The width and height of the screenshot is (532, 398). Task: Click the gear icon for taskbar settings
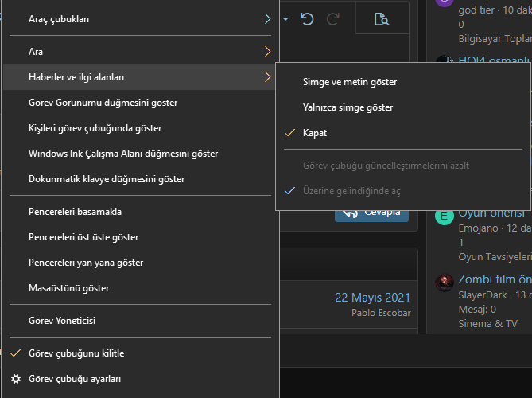(x=16, y=379)
